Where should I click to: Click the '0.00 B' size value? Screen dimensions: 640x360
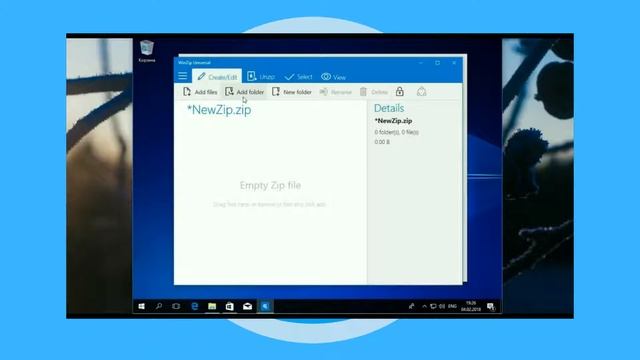(382, 142)
